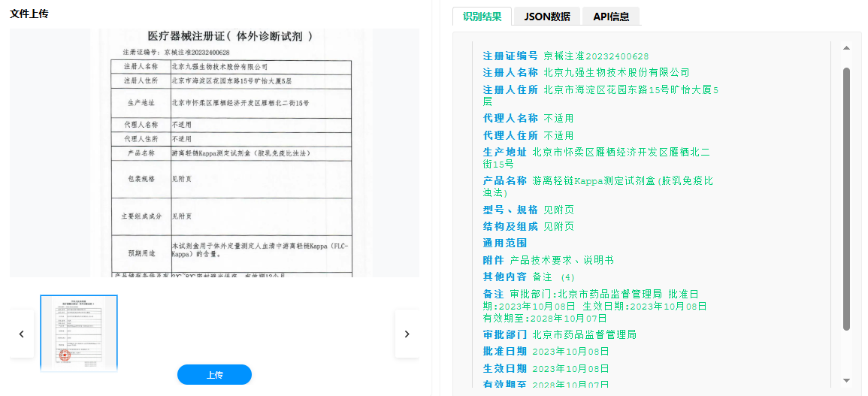Switch to the 识别结果 tab
The height and width of the screenshot is (396, 868).
click(x=482, y=16)
